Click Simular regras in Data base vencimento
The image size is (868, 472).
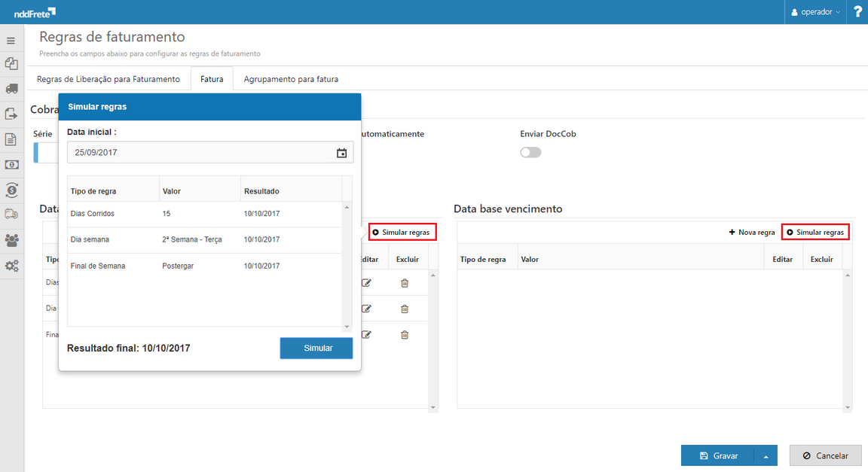point(815,233)
